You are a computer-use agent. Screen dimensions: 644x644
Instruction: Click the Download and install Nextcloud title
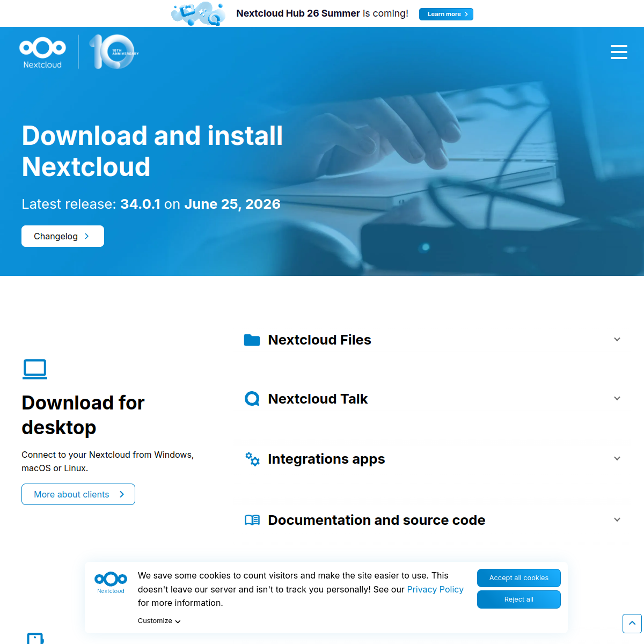(x=152, y=151)
